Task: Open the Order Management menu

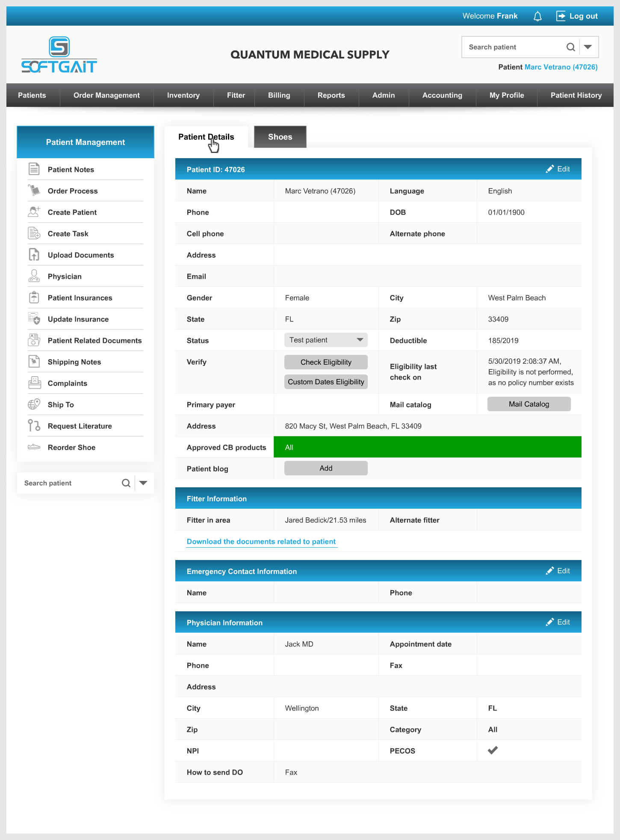Action: 106,95
